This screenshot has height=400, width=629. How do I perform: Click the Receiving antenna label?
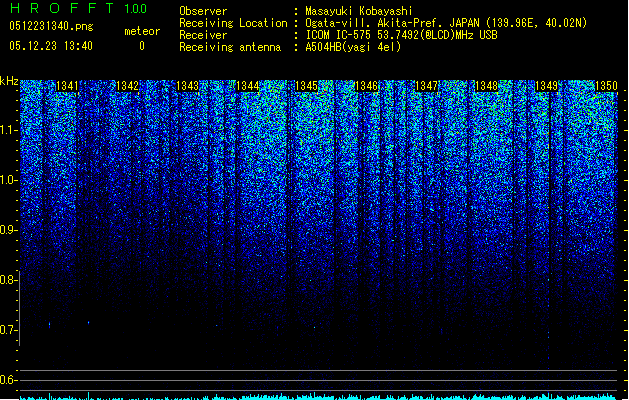pos(230,47)
